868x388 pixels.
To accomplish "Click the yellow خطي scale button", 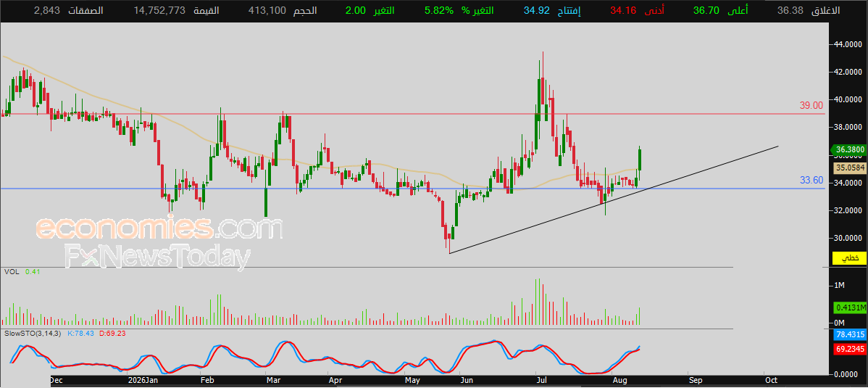I will click(849, 258).
